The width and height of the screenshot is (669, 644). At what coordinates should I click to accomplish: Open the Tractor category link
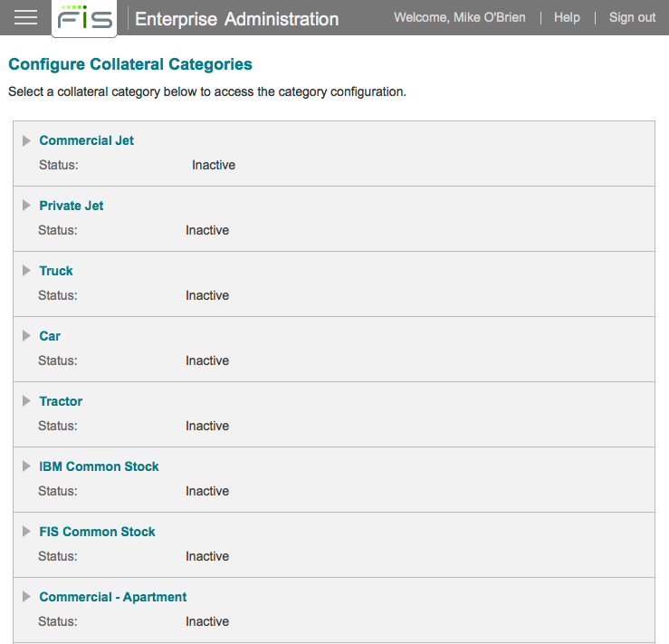coord(61,401)
